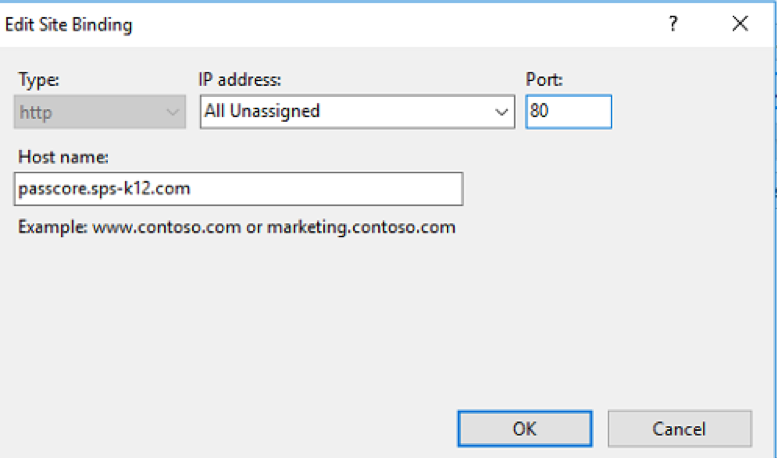Screen dimensions: 777x458
Task: Click the Port: label
Action: pos(545,81)
